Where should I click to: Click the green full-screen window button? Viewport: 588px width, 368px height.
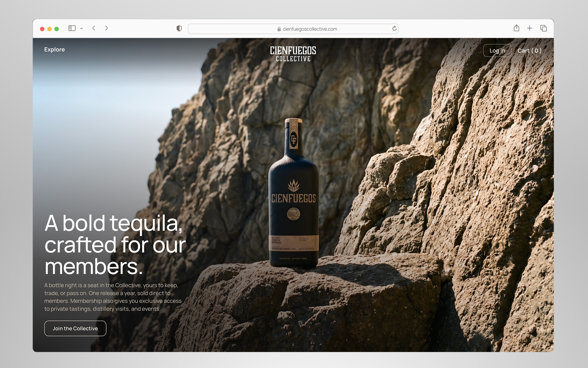(x=57, y=29)
